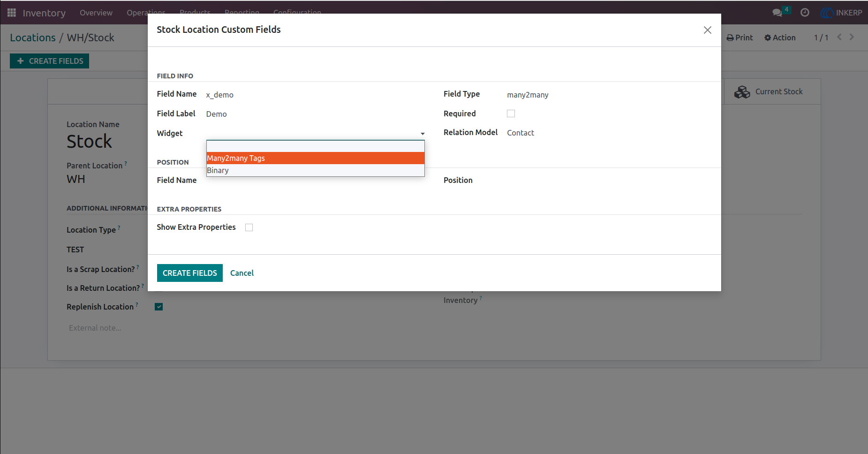Select the blank widget option
This screenshot has width=868, height=454.
pos(316,146)
